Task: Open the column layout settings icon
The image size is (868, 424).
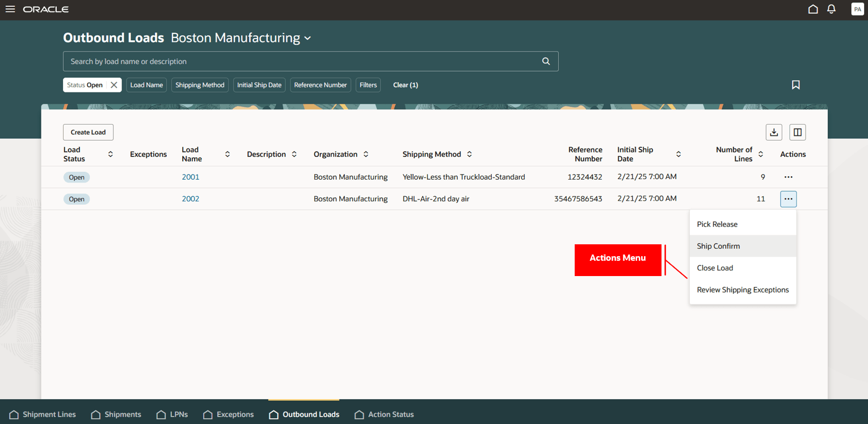Action: click(x=797, y=132)
